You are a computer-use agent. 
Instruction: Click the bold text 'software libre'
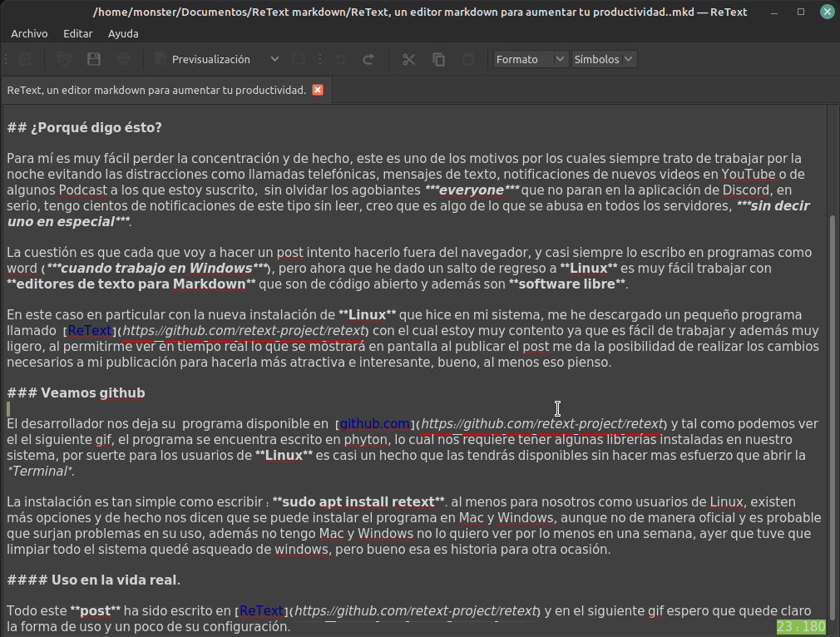[x=566, y=284]
